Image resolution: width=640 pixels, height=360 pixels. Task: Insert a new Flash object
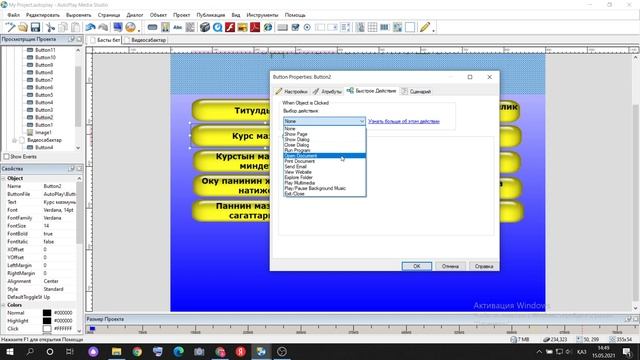pyautogui.click(x=230, y=27)
